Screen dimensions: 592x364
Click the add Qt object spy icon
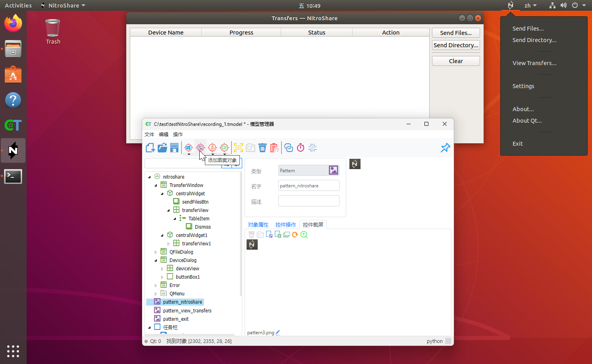[x=224, y=148]
